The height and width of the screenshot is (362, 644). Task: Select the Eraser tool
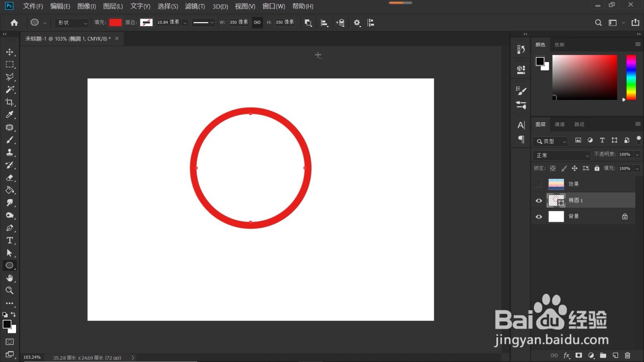[10, 177]
